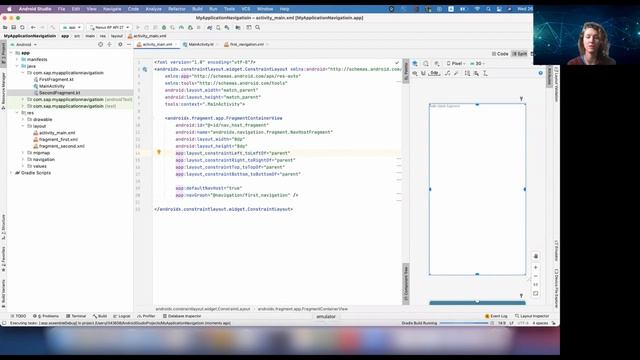The image size is (640, 360).
Task: Hide the Project panel with minus icon
Action: [129, 44]
